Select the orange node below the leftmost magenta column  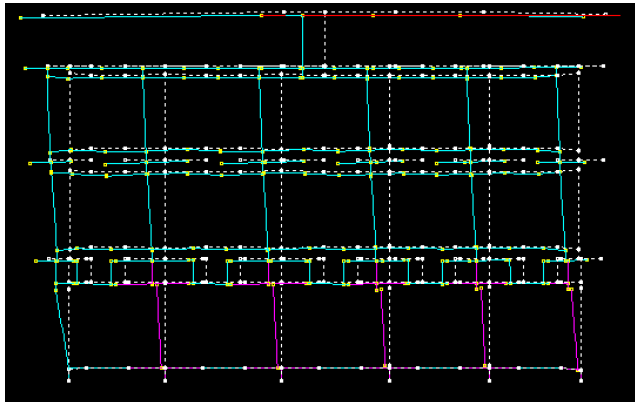pos(163,368)
